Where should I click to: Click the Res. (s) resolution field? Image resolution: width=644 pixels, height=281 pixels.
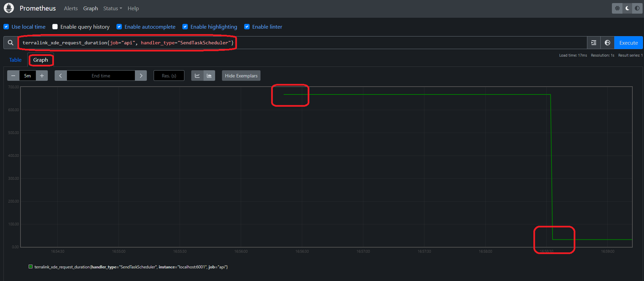pyautogui.click(x=169, y=76)
